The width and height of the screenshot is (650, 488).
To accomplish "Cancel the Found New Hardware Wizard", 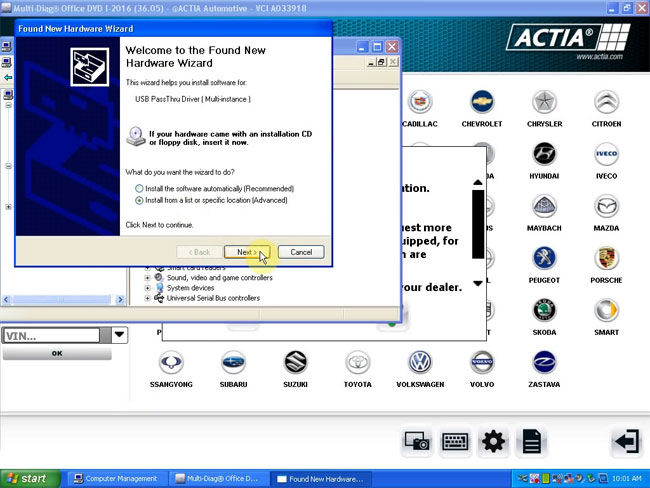I will coord(301,252).
